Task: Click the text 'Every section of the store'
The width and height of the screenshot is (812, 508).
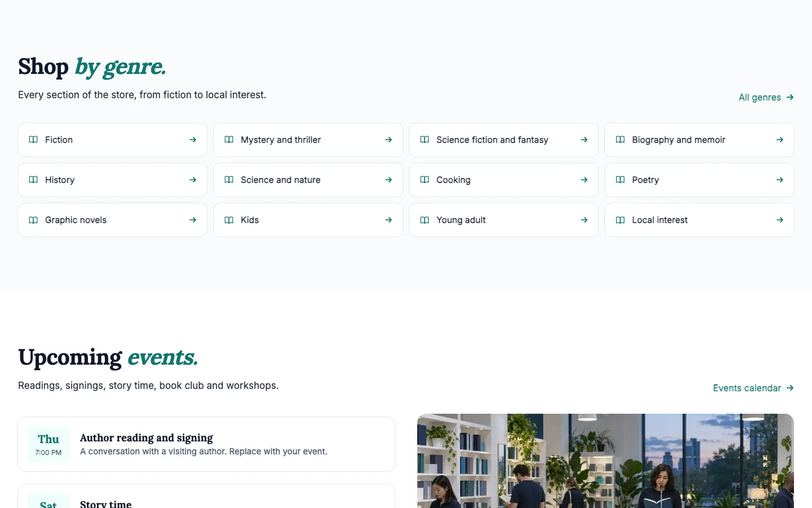Action: (x=76, y=95)
